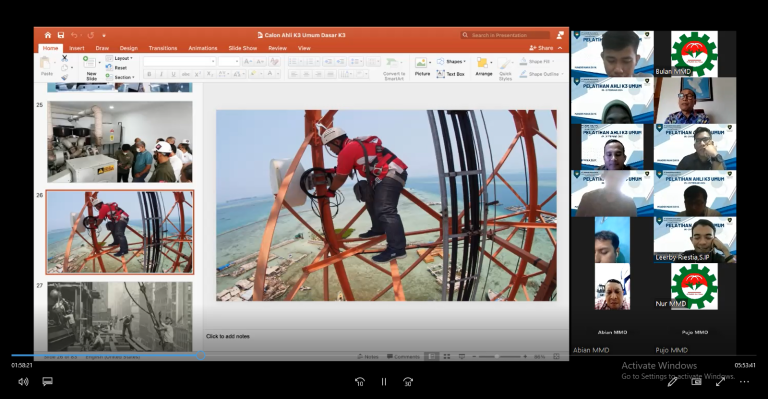Click the Increase Font Size icon
The height and width of the screenshot is (399, 768).
[x=248, y=61]
